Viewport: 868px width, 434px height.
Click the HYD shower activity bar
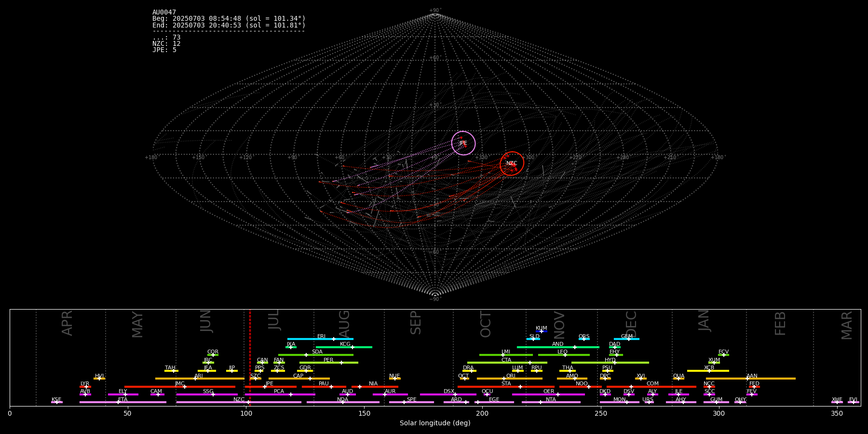coord(610,363)
